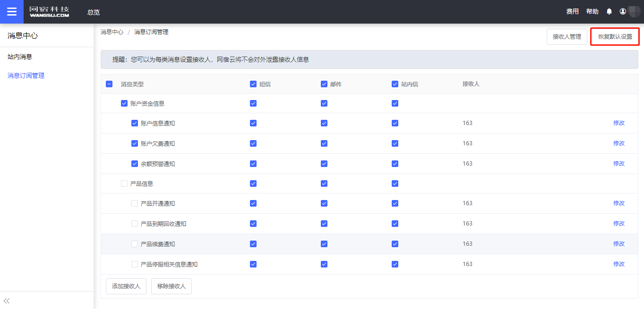
Task: Open 接收人管理
Action: 567,37
